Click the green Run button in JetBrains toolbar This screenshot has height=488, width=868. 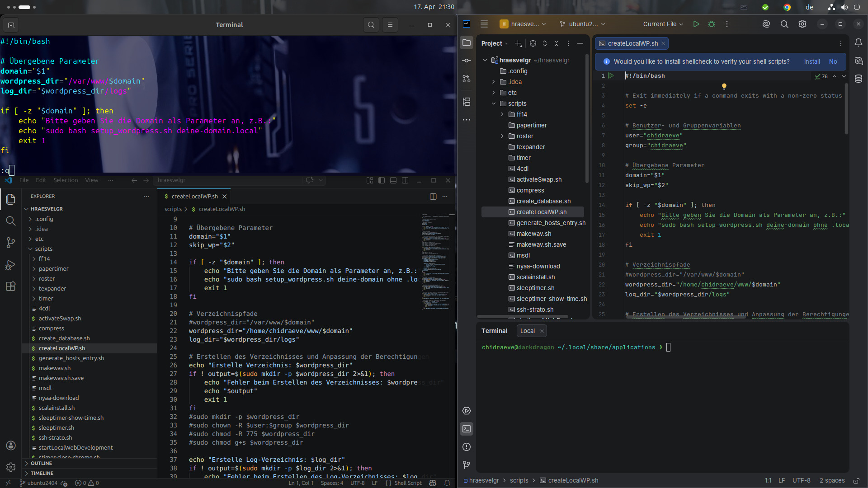click(x=696, y=24)
